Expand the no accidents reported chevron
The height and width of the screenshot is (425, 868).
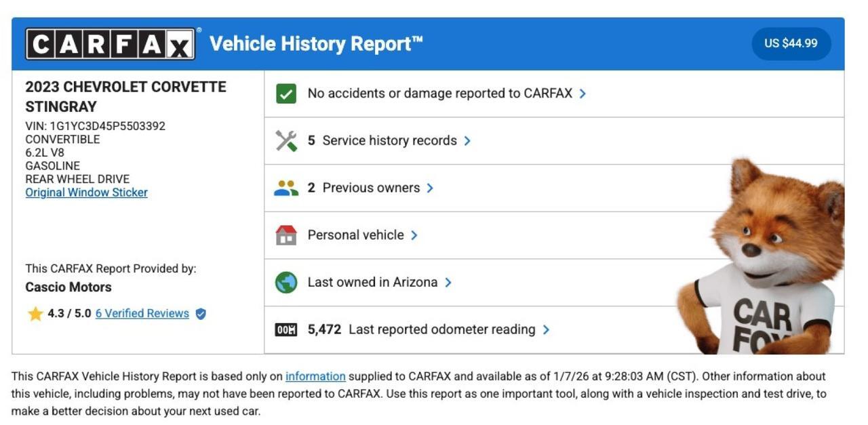tap(583, 94)
